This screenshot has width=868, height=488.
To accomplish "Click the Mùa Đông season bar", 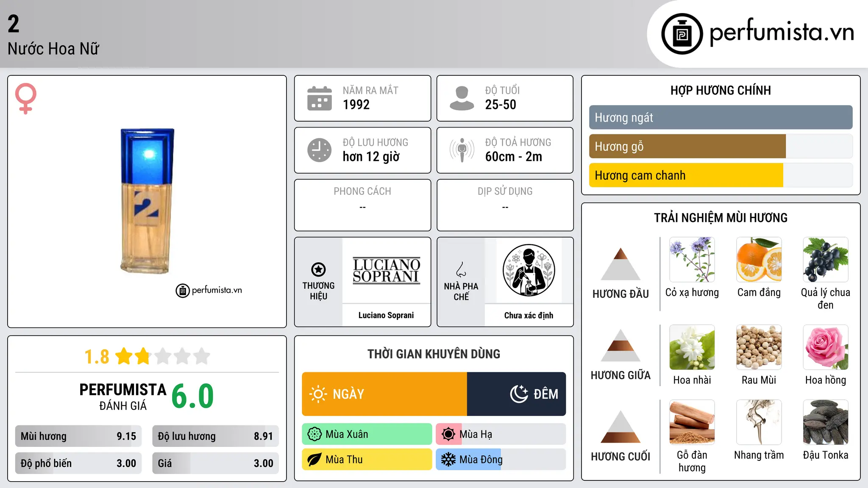I will pos(501,460).
